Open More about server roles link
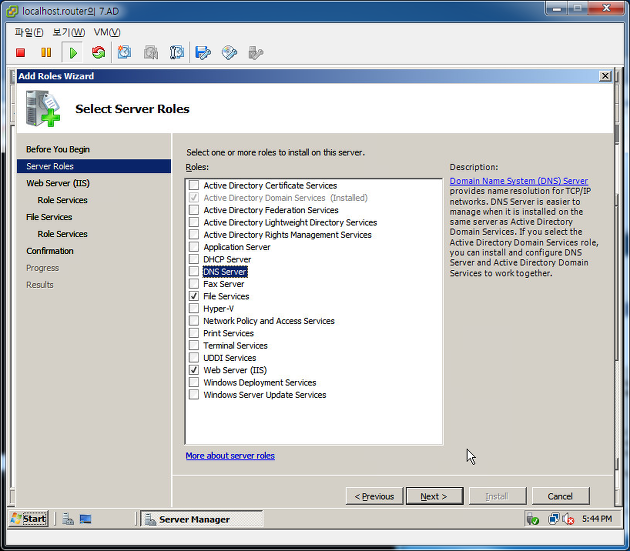The image size is (630, 551). tap(230, 456)
